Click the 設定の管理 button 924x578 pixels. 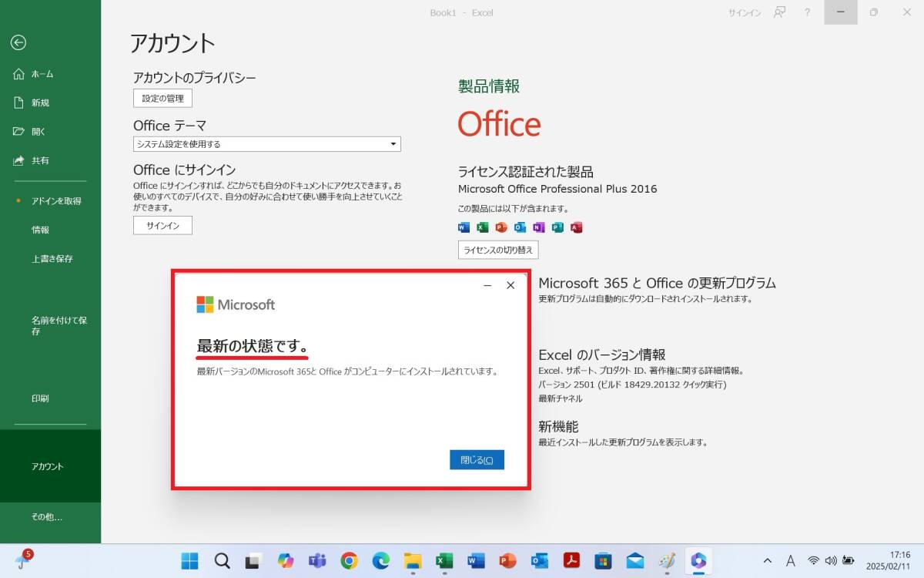click(x=162, y=99)
